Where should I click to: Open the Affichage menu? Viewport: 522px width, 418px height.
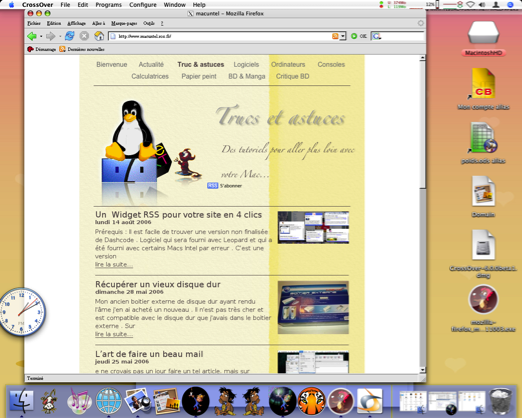[76, 23]
